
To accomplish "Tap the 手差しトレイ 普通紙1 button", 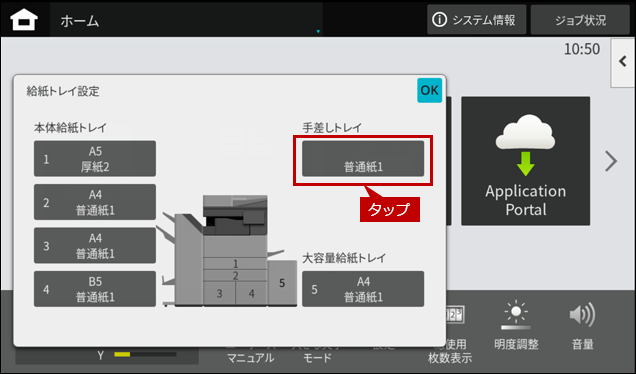I will click(363, 159).
